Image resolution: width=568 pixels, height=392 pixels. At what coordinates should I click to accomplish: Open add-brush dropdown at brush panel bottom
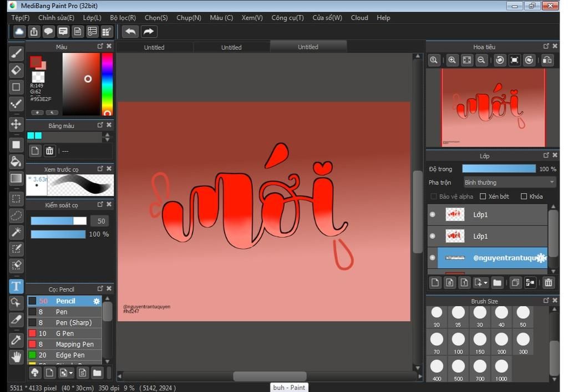[x=70, y=373]
